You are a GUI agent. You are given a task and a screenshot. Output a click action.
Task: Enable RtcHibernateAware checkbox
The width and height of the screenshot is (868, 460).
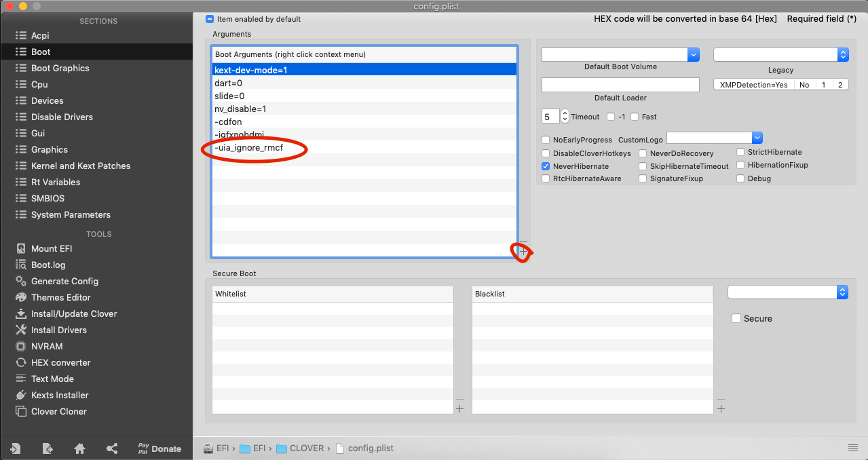546,179
